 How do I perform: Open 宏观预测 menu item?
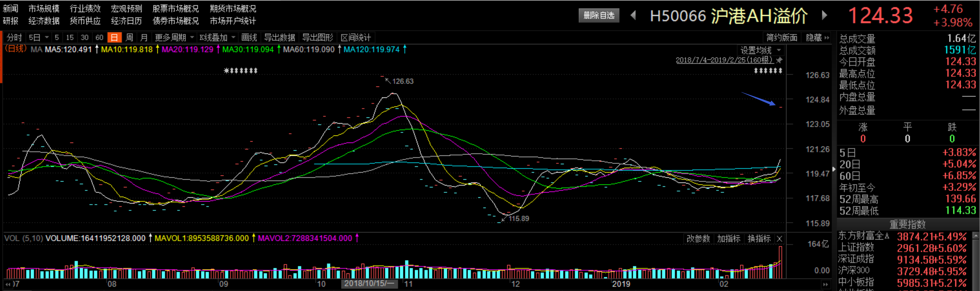pos(126,9)
